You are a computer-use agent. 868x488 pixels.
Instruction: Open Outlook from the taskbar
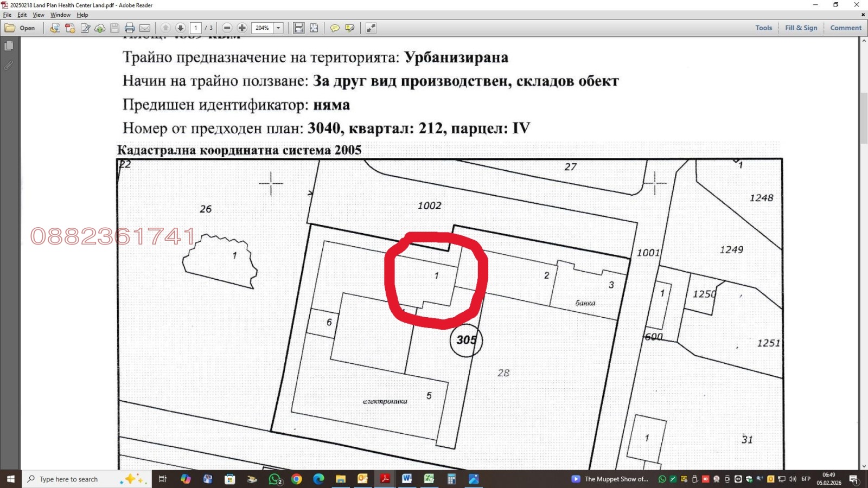pyautogui.click(x=362, y=479)
